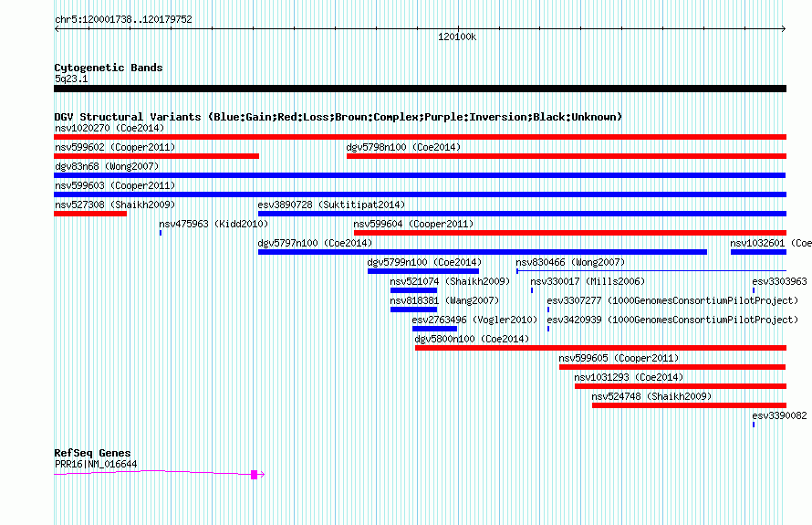Click the blue nsv818381 gain bar
Viewport: 812px width, 525px height.
click(414, 310)
